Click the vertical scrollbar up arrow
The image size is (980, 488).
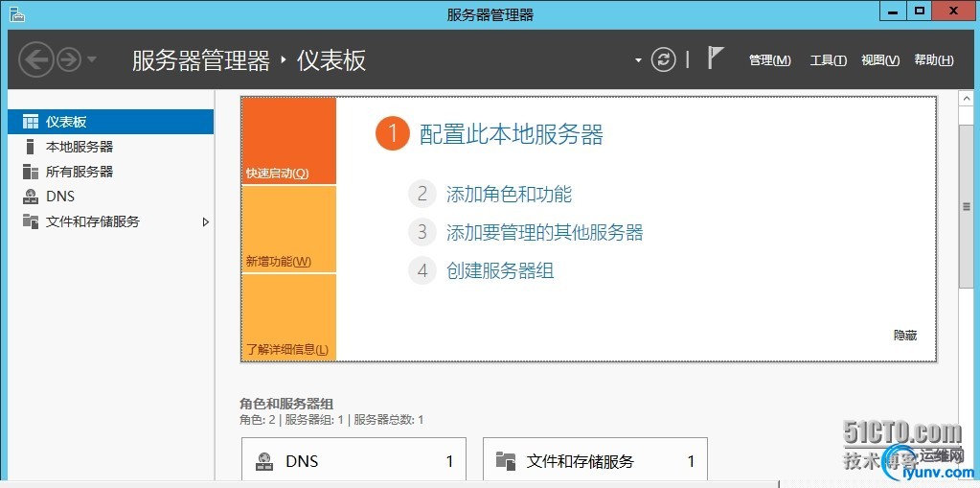tap(967, 99)
